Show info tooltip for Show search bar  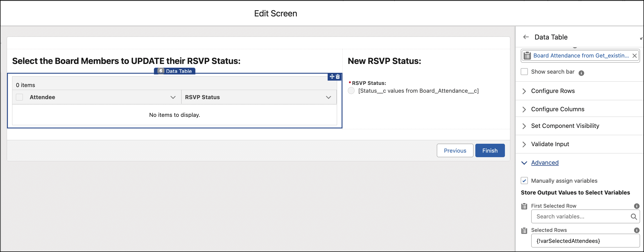tap(581, 73)
